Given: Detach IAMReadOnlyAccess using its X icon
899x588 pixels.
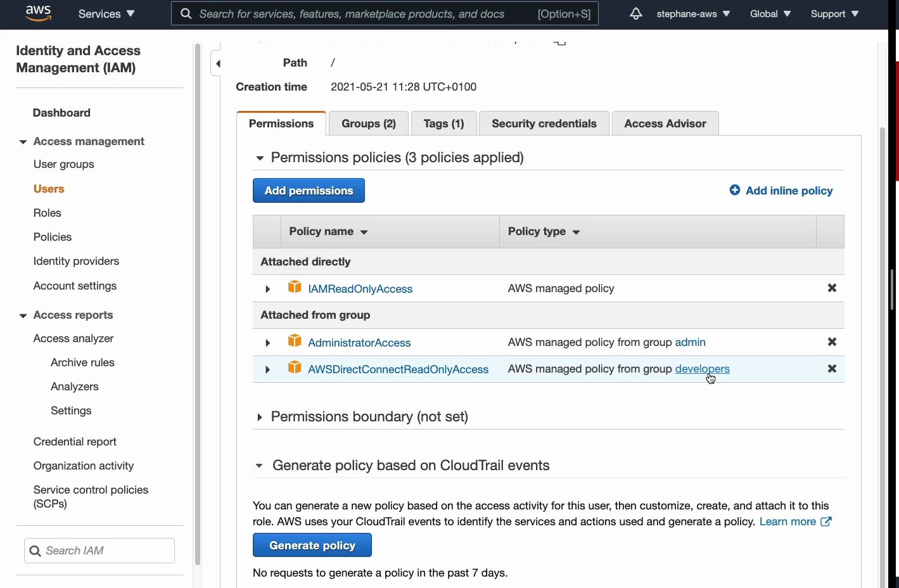Looking at the screenshot, I should (832, 288).
